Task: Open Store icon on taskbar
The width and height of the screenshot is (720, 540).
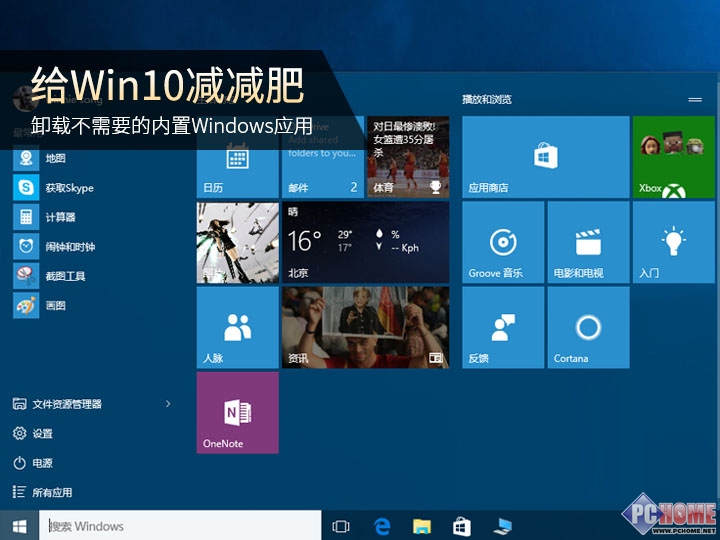Action: click(461, 526)
